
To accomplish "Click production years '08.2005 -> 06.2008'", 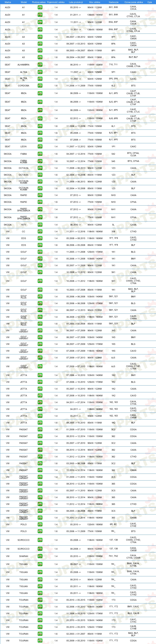I will (x=76, y=511).
